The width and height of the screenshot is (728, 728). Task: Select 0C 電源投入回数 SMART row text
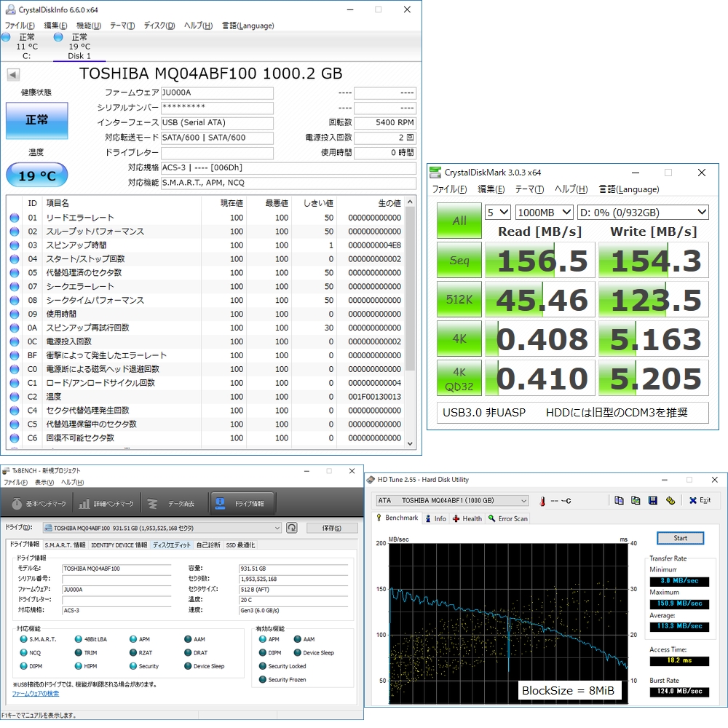point(68,341)
